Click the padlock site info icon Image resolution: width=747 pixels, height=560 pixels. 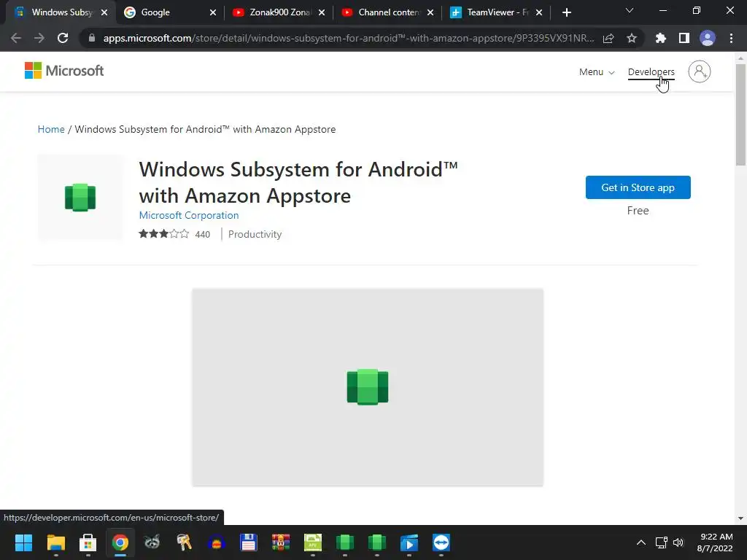coord(92,38)
